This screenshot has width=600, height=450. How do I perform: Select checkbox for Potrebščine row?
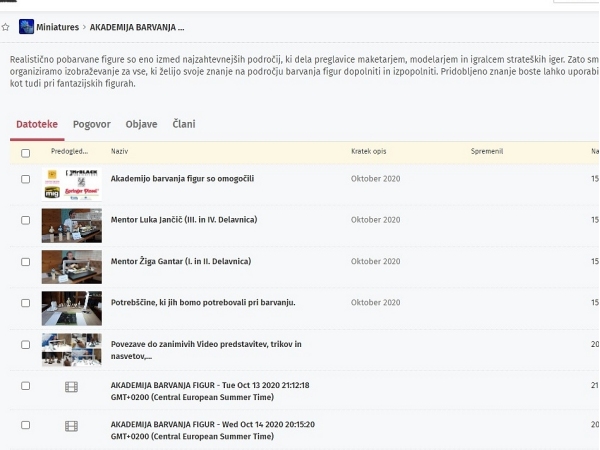[x=26, y=303]
